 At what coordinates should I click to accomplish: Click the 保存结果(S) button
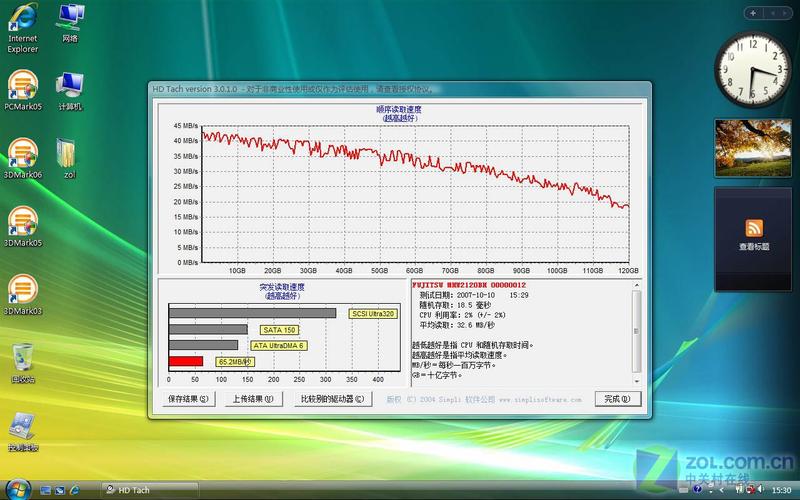click(x=188, y=399)
